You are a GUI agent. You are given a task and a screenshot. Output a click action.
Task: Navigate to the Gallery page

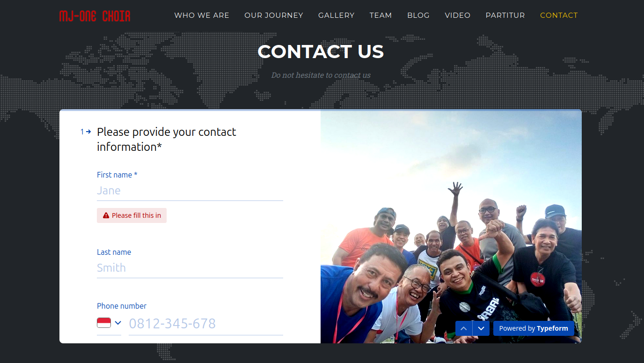click(x=337, y=15)
